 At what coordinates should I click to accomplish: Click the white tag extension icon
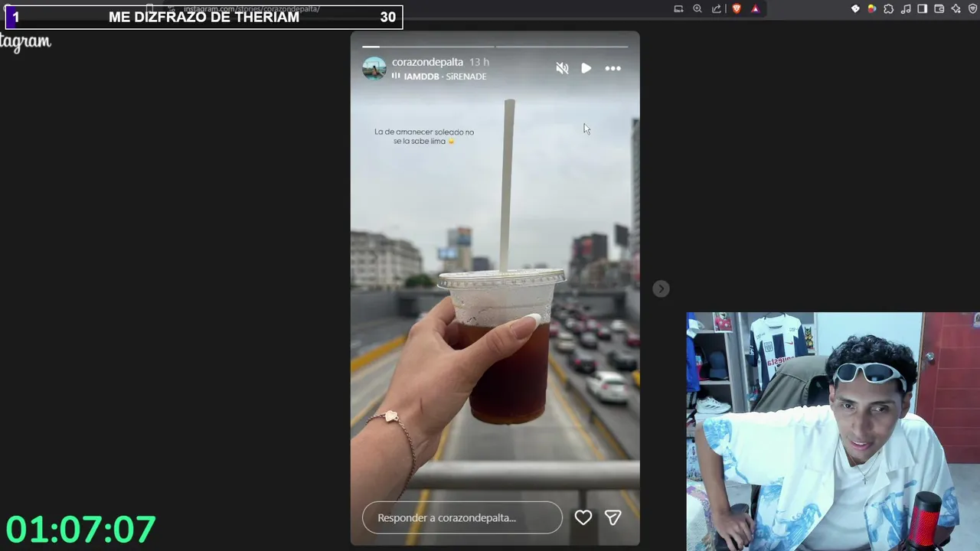tap(855, 9)
